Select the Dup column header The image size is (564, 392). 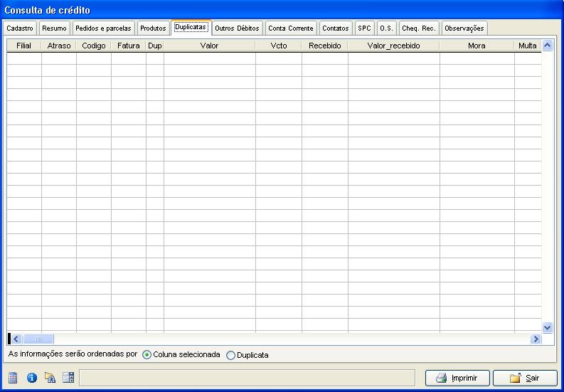[x=155, y=46]
